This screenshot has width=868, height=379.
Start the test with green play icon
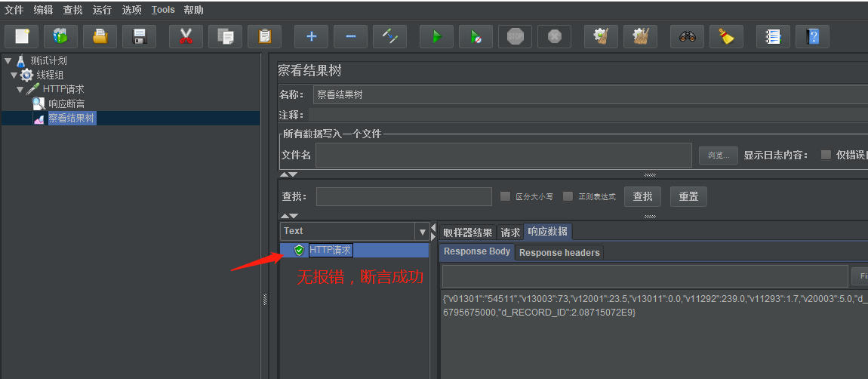pos(437,36)
